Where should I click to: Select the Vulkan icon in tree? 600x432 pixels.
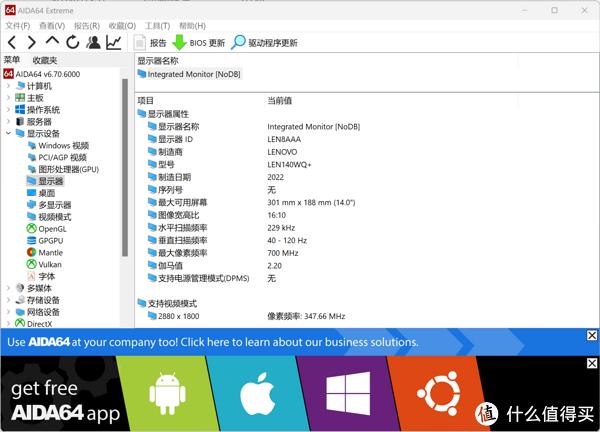[x=31, y=264]
